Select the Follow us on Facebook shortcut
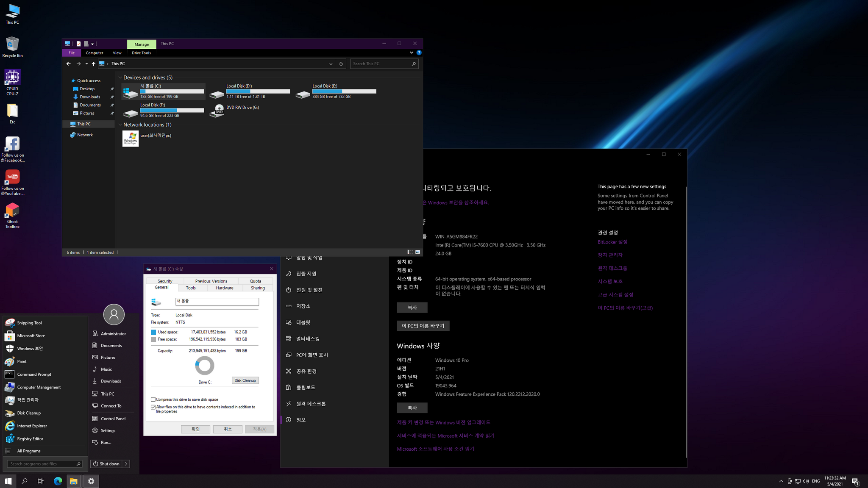This screenshot has width=868, height=488. click(x=12, y=150)
